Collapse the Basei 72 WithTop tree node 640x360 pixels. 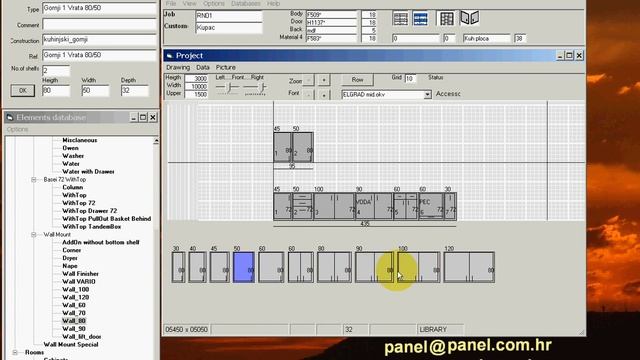pyautogui.click(x=34, y=180)
